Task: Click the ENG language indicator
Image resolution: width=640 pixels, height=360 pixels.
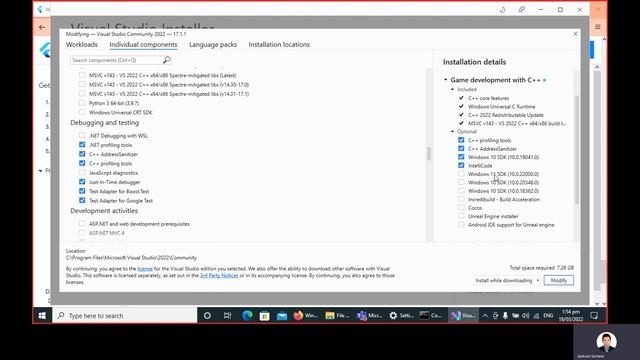Action: click(548, 316)
